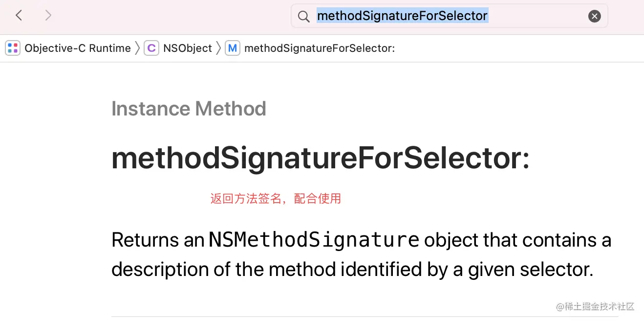Click the forward navigation arrow
644x321 pixels.
pyautogui.click(x=48, y=16)
